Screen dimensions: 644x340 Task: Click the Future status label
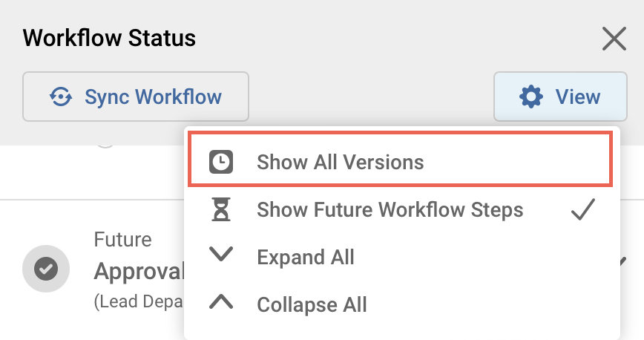(x=122, y=240)
